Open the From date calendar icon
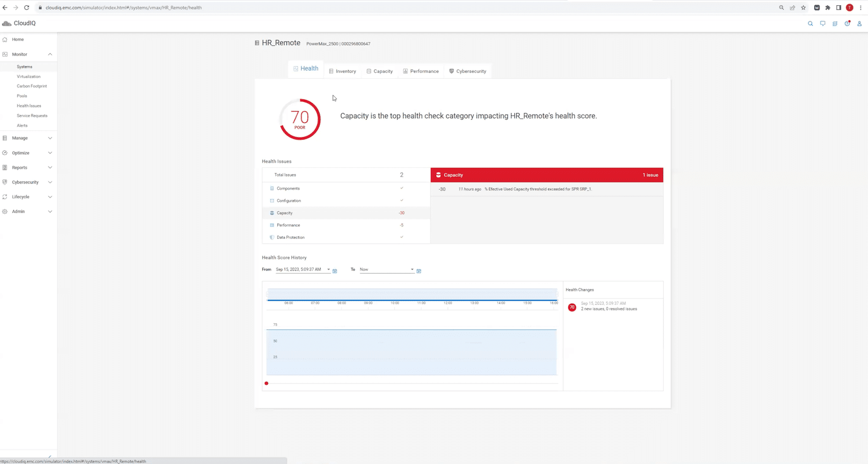 [334, 271]
